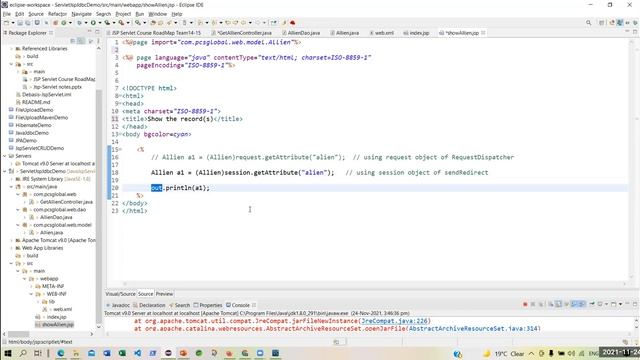The width and height of the screenshot is (640, 360).
Task: Open the Navigate menu
Action: click(x=82, y=14)
